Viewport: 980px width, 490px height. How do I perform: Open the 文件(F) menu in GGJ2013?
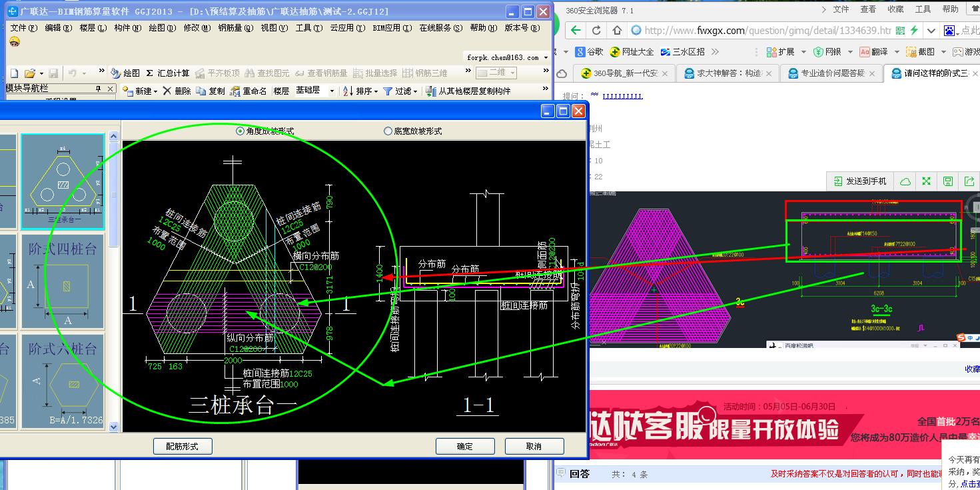tap(23, 28)
